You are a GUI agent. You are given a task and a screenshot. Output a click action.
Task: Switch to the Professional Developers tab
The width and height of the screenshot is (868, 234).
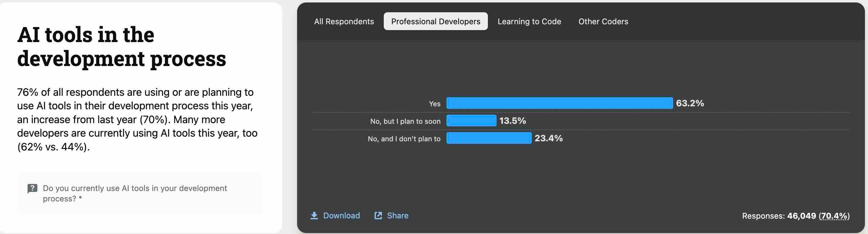point(435,21)
